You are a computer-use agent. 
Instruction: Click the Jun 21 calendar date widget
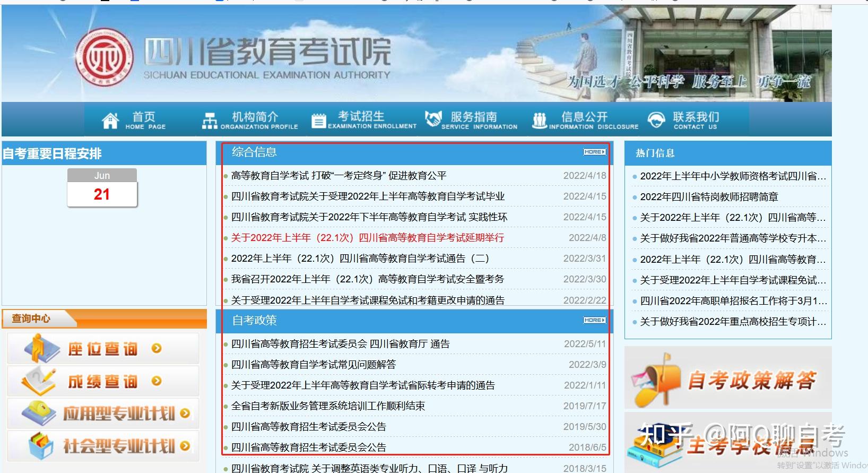(102, 188)
